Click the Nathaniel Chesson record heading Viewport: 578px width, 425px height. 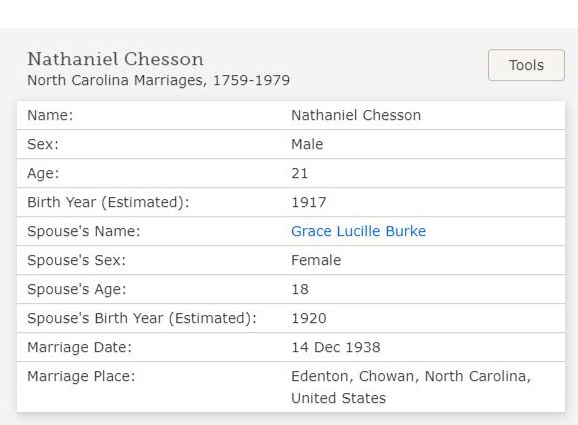pyautogui.click(x=115, y=59)
